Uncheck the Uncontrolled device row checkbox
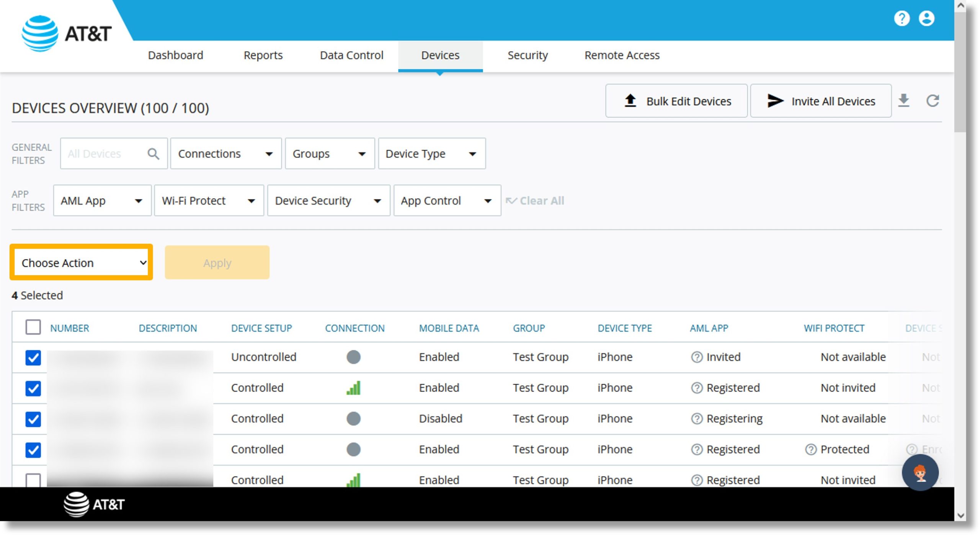Image resolution: width=980 pixels, height=535 pixels. (x=33, y=357)
